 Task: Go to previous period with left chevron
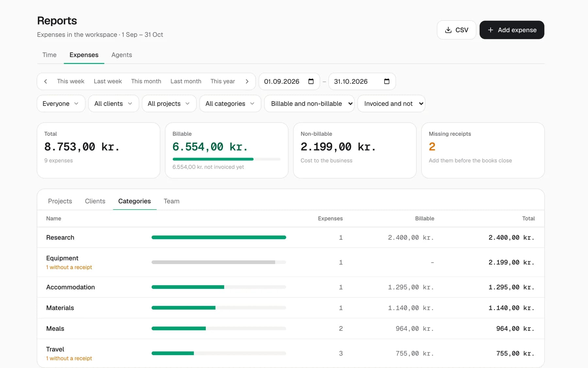click(x=45, y=81)
